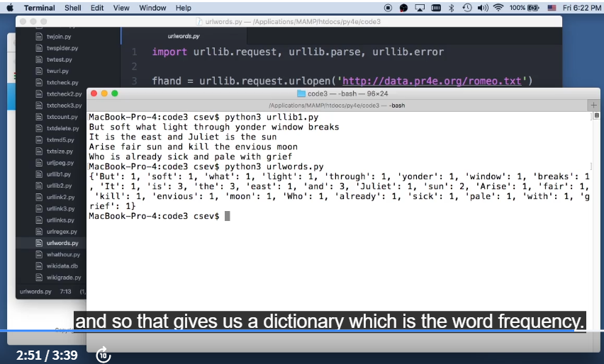
Task: Open twspider.py in the editor sidebar
Action: pos(62,48)
